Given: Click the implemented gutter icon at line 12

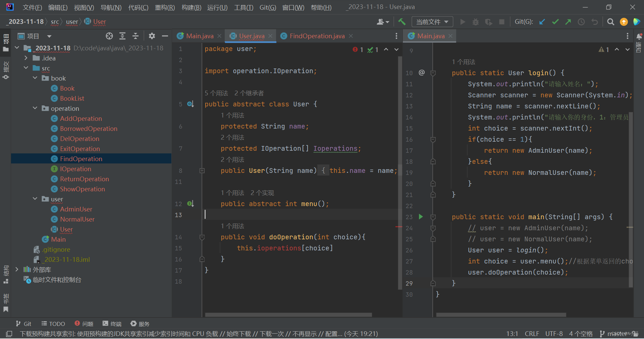Looking at the screenshot, I should pyautogui.click(x=190, y=204).
